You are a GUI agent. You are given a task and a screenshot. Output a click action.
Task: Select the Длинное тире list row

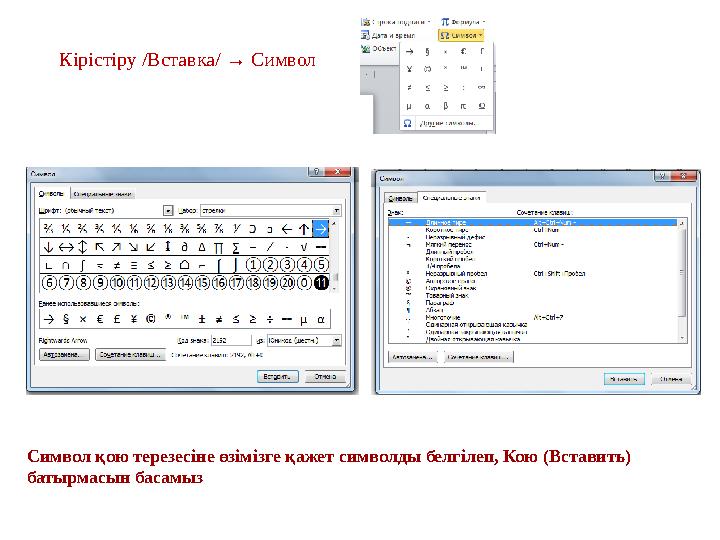[x=533, y=223]
